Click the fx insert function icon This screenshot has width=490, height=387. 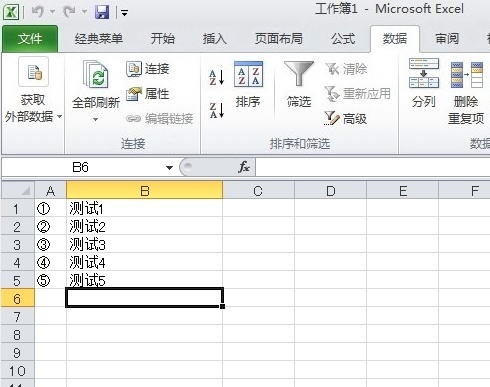pyautogui.click(x=244, y=167)
